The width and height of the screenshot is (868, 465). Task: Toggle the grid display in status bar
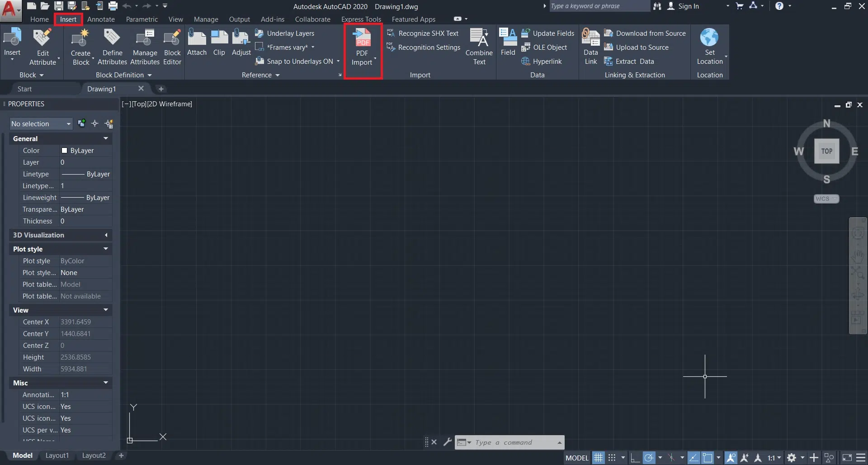[x=598, y=458]
